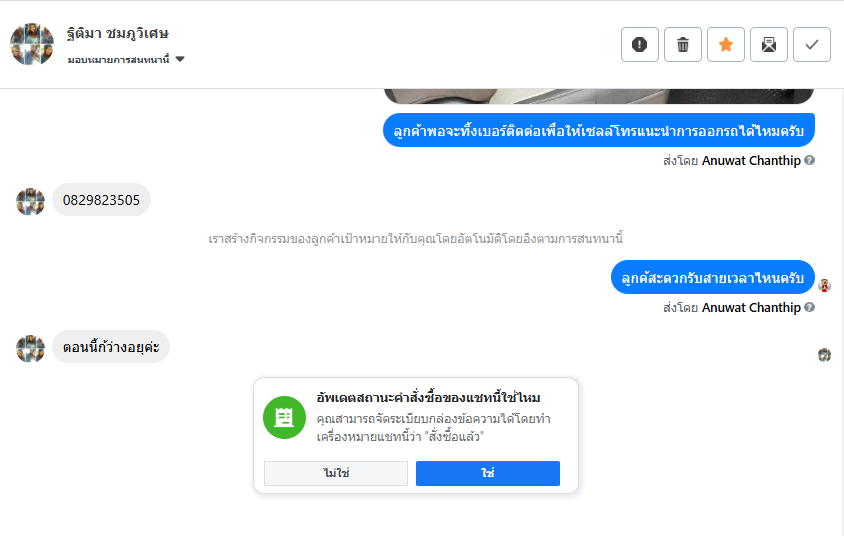Open the partially visible image attachment at top
This screenshot has width=844, height=546.
tap(599, 97)
